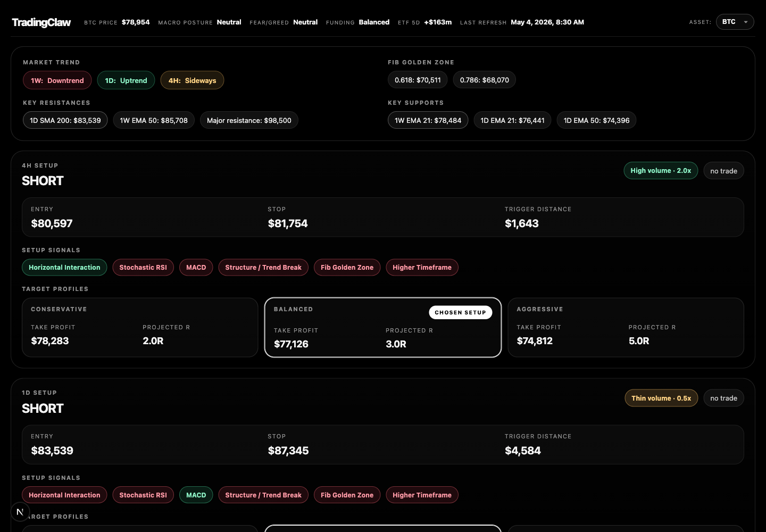
Task: Choose the Balanced target profile card
Action: click(383, 327)
